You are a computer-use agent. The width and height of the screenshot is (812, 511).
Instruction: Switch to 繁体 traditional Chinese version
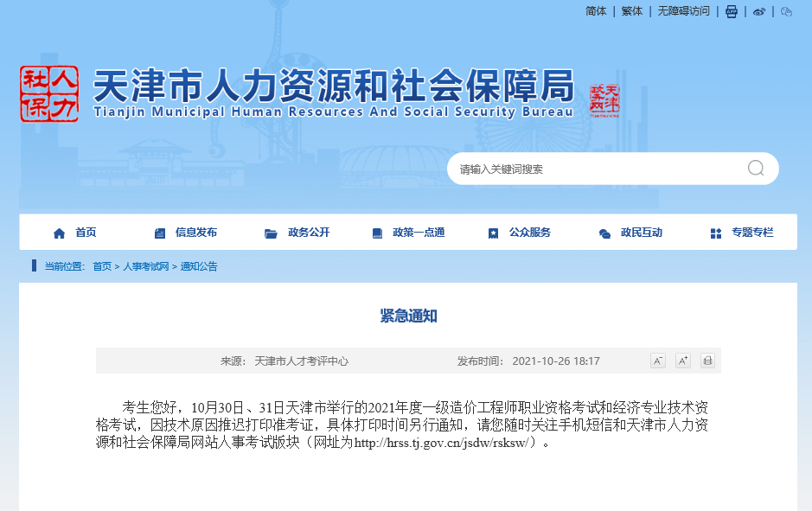(x=631, y=11)
